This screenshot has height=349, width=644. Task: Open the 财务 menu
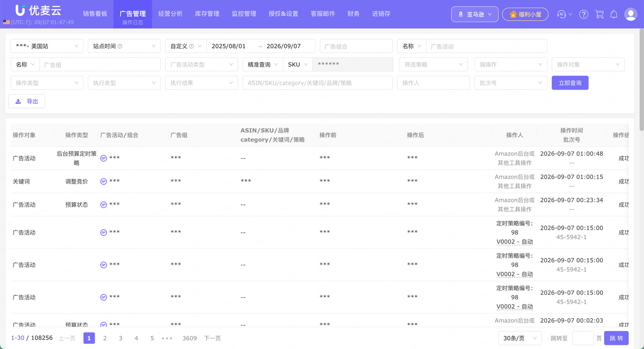354,14
